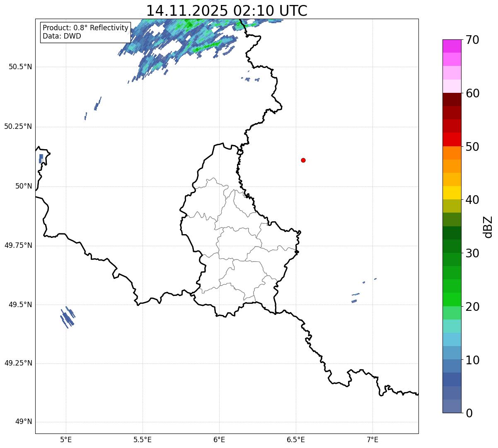Click the "Product: 0.8° Reflectivity" legend text

[85, 28]
